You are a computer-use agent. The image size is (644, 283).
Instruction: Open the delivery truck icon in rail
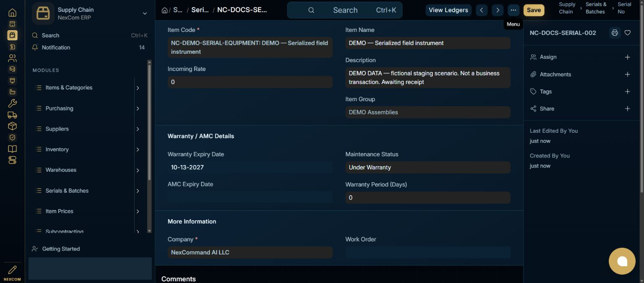click(12, 115)
